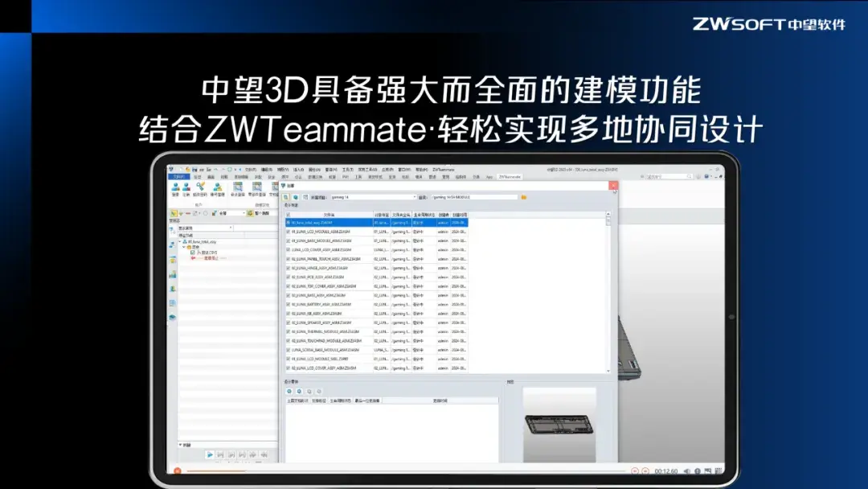This screenshot has width=868, height=489.
Task: Collapse the yellow folder node in history tree
Action: pos(185,247)
